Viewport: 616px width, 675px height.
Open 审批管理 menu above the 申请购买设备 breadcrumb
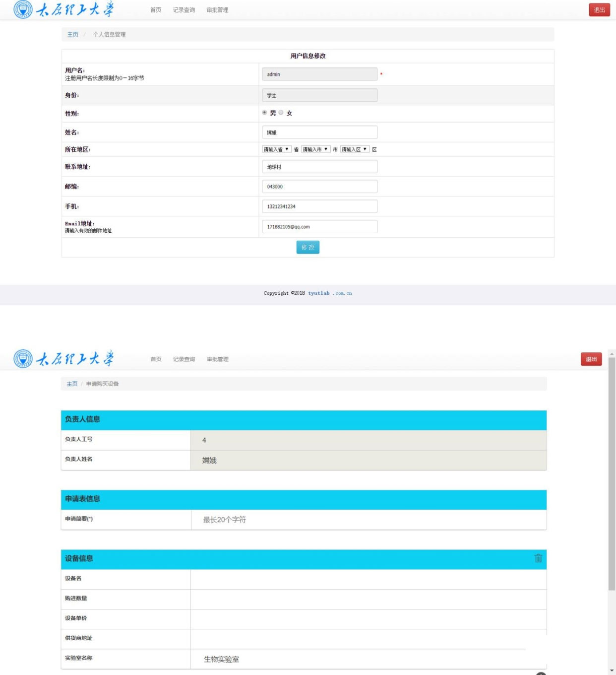(217, 359)
